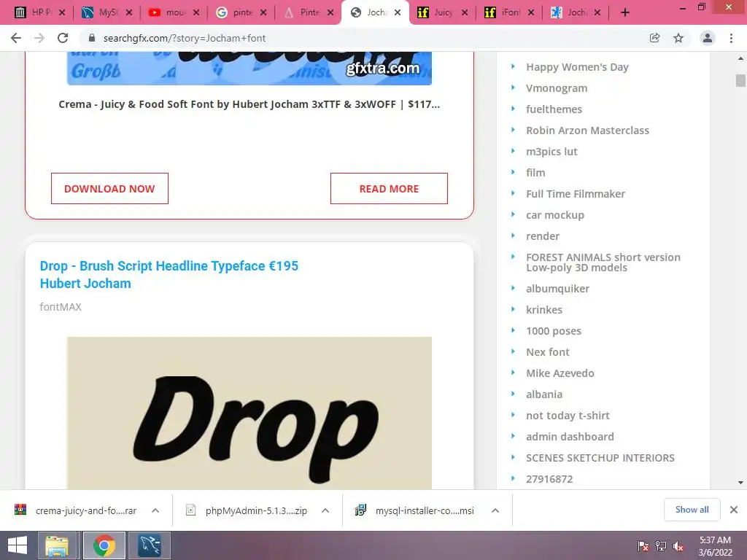Click the READ MORE button
The height and width of the screenshot is (560, 747).
389,189
